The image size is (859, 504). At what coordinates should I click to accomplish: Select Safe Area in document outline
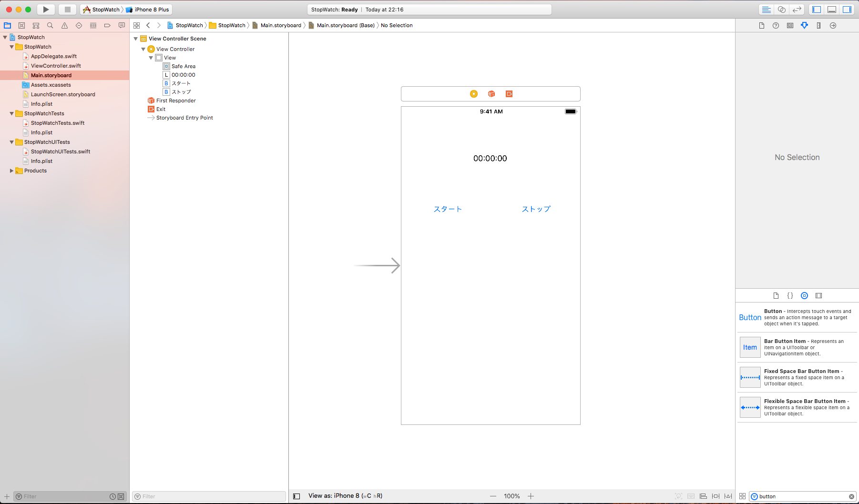(x=183, y=66)
